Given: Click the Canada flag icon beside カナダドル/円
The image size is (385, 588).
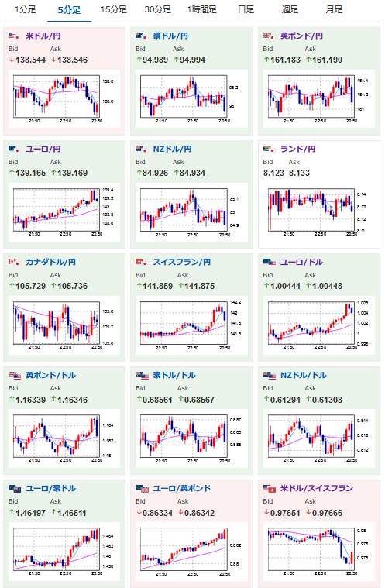Looking at the screenshot, I should pyautogui.click(x=14, y=262).
